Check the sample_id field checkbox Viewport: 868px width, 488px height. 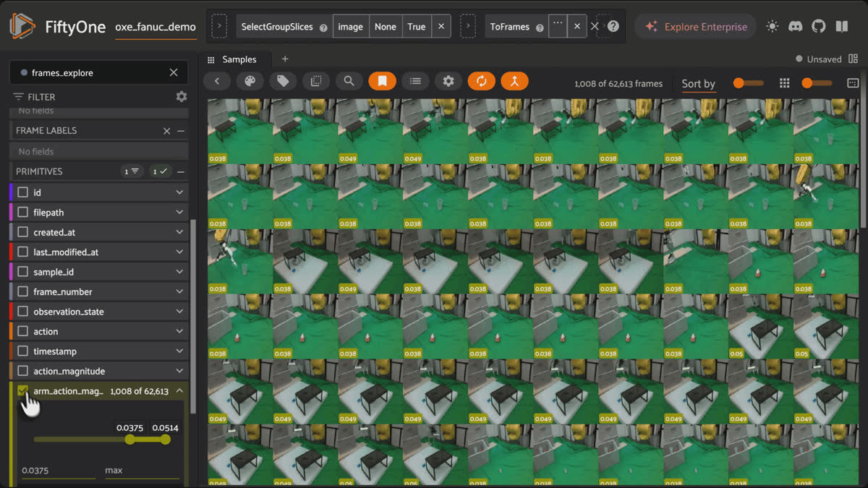[x=23, y=272]
